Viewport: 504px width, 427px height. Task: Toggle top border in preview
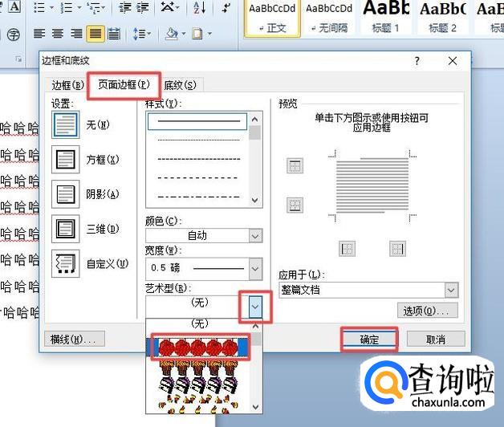295,166
